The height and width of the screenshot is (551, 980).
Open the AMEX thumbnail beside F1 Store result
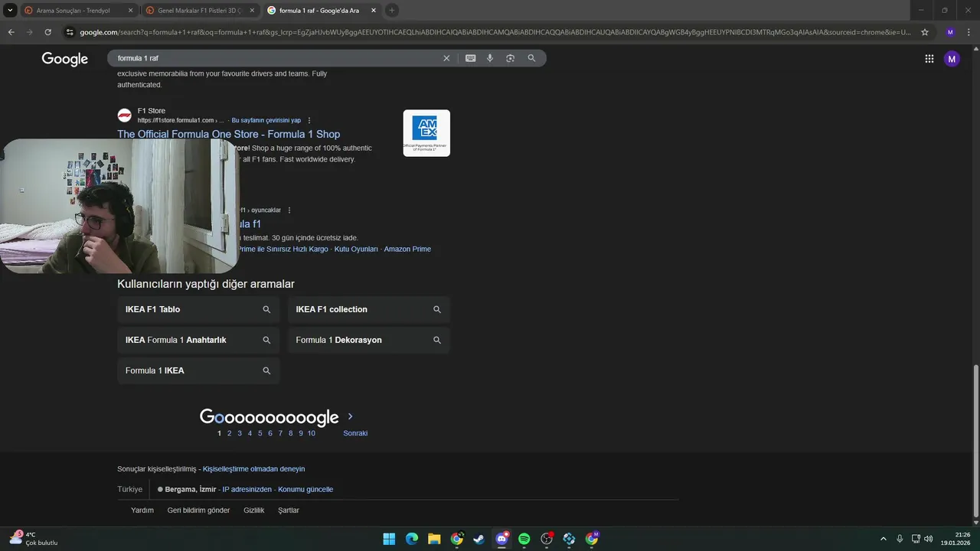pos(426,133)
